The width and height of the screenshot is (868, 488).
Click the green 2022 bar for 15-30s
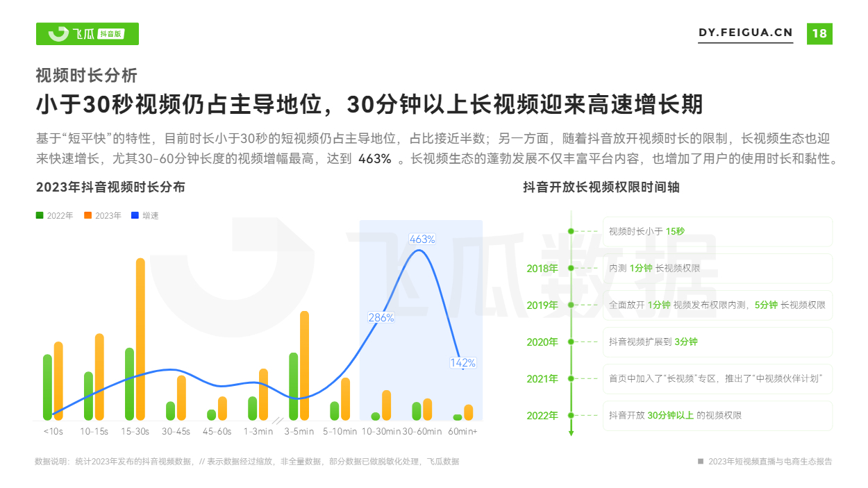(x=129, y=384)
